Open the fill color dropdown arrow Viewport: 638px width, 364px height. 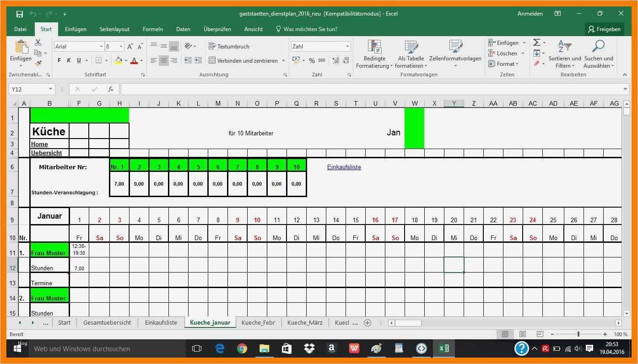[x=125, y=60]
